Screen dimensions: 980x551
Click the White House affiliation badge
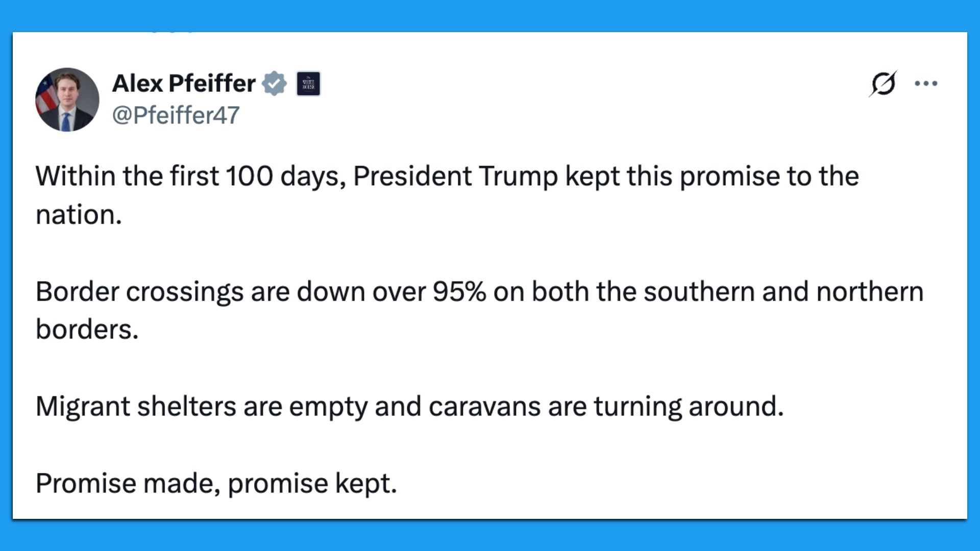point(308,84)
